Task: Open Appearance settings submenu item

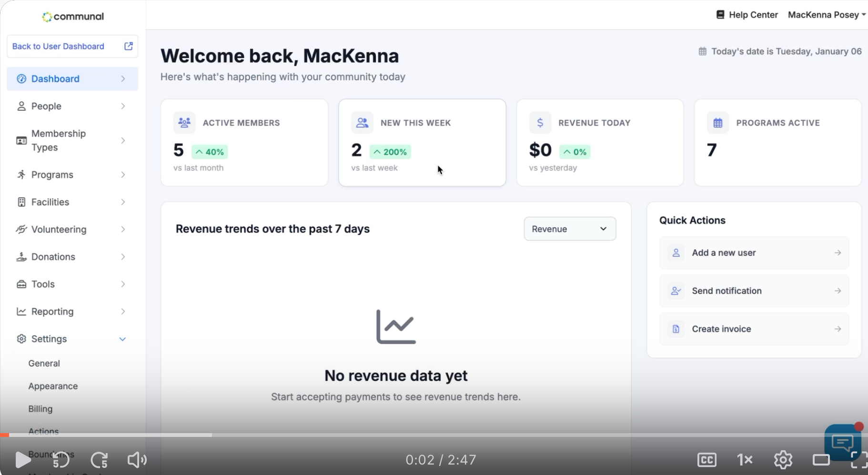Action: pyautogui.click(x=53, y=386)
